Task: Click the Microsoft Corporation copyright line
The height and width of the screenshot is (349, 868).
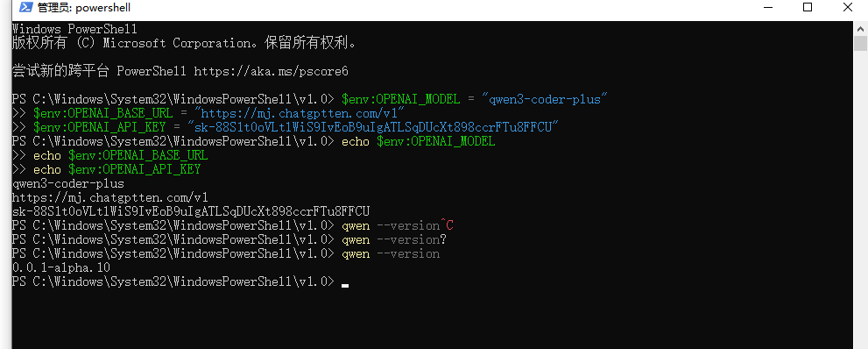Action: pos(184,43)
